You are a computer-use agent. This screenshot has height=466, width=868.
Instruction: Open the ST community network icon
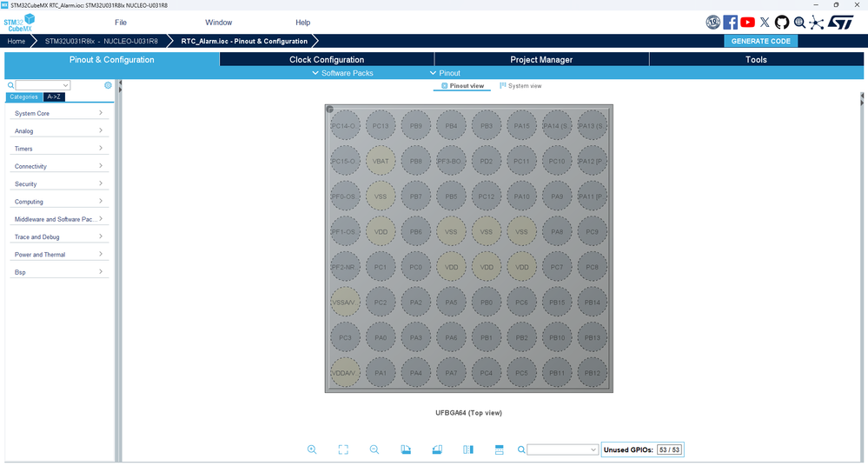[x=817, y=22]
